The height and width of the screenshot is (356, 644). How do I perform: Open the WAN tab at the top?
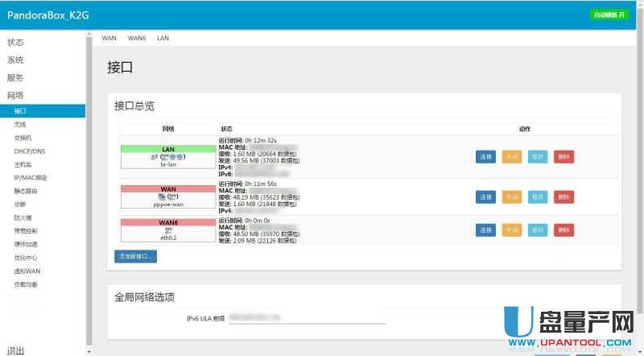tap(109, 38)
